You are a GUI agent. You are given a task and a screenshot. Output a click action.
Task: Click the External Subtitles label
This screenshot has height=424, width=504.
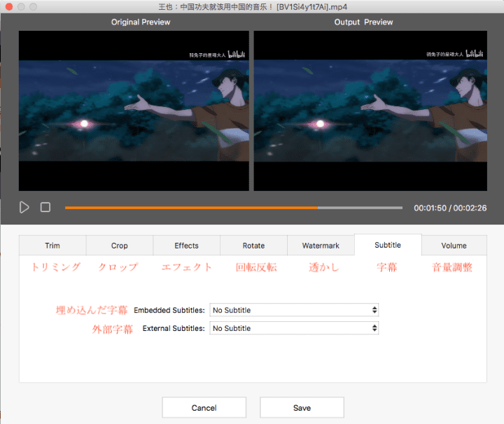click(x=174, y=328)
